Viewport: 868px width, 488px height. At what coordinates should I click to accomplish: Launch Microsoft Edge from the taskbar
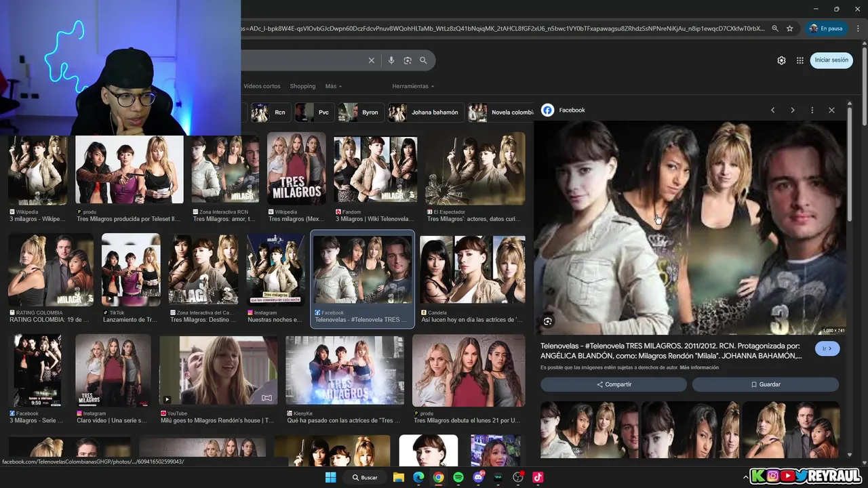pos(418,477)
